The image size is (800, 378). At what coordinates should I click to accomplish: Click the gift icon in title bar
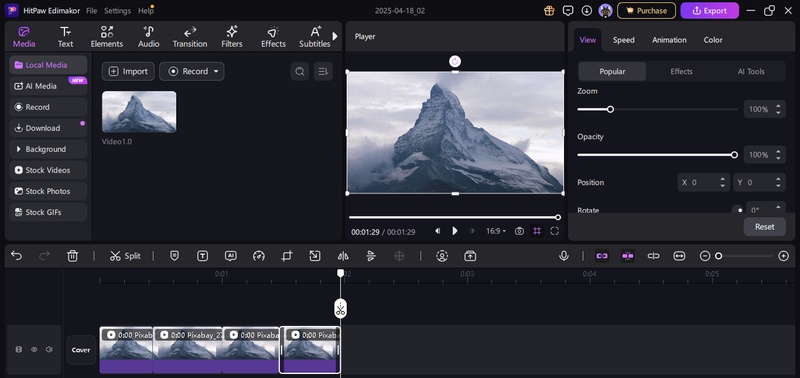[549, 10]
